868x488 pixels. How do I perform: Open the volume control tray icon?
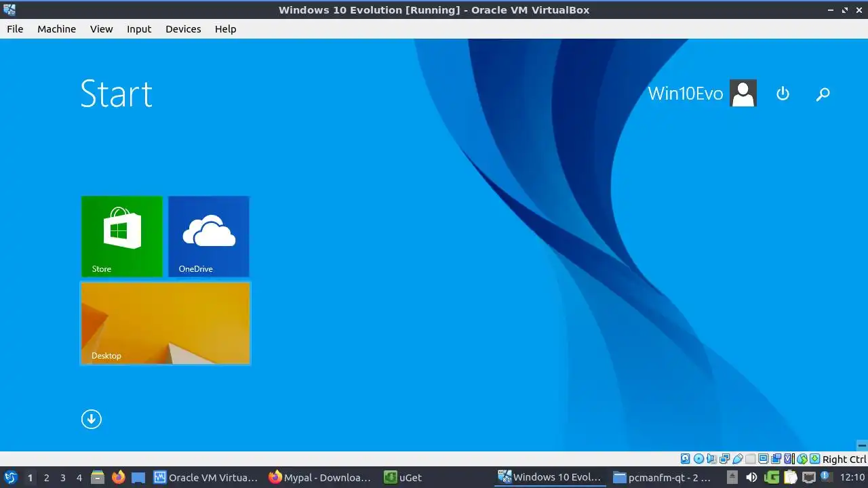(x=751, y=477)
